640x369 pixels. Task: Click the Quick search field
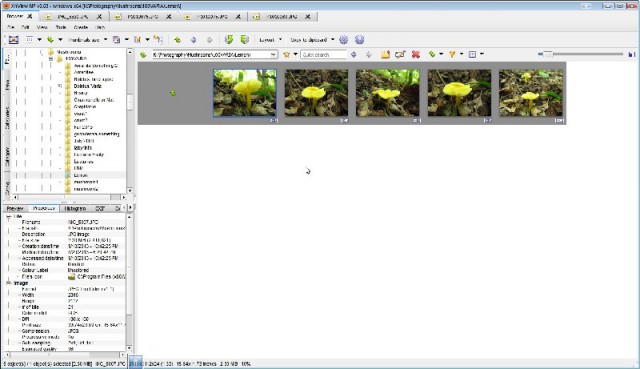[324, 54]
